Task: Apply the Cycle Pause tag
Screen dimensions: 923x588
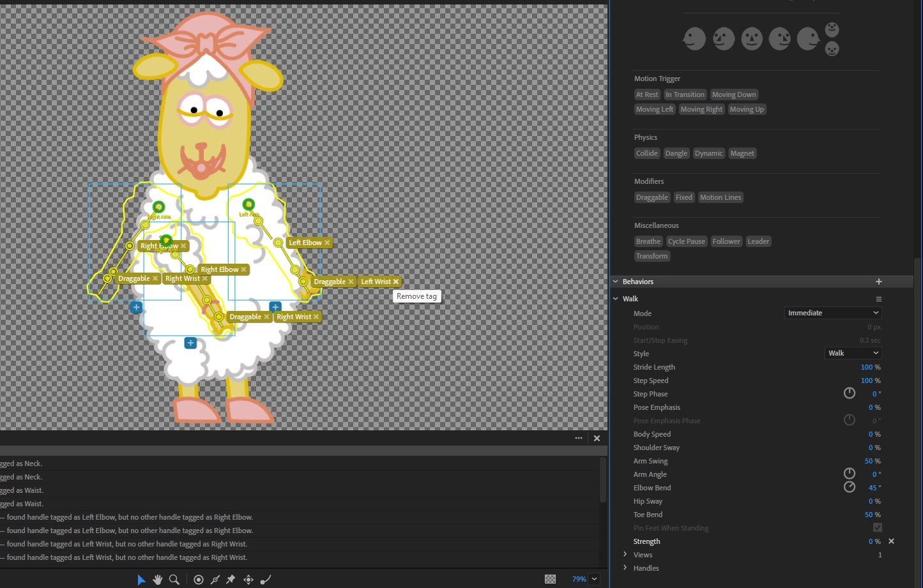Action: tap(687, 241)
